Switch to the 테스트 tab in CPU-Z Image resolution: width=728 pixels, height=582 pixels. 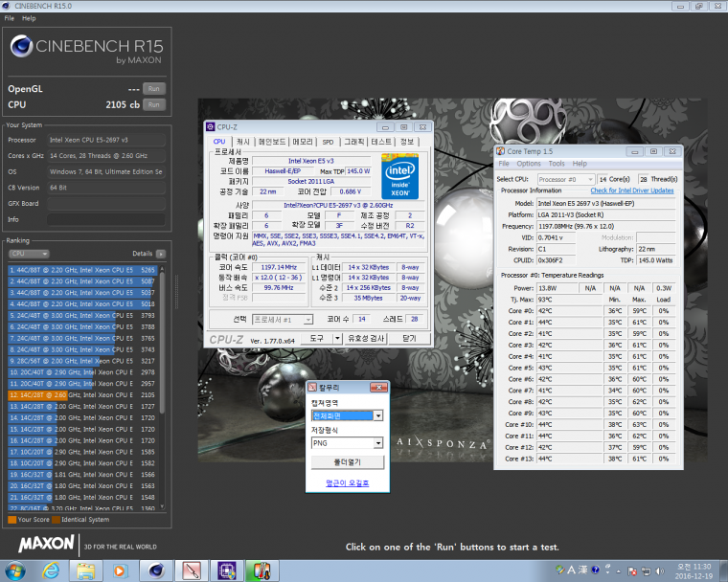pos(382,142)
